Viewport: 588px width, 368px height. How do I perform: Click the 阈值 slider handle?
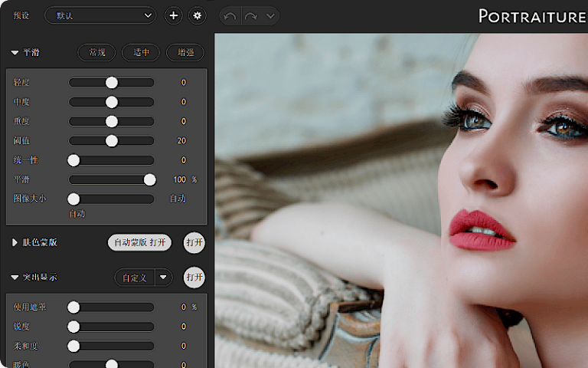pos(111,141)
